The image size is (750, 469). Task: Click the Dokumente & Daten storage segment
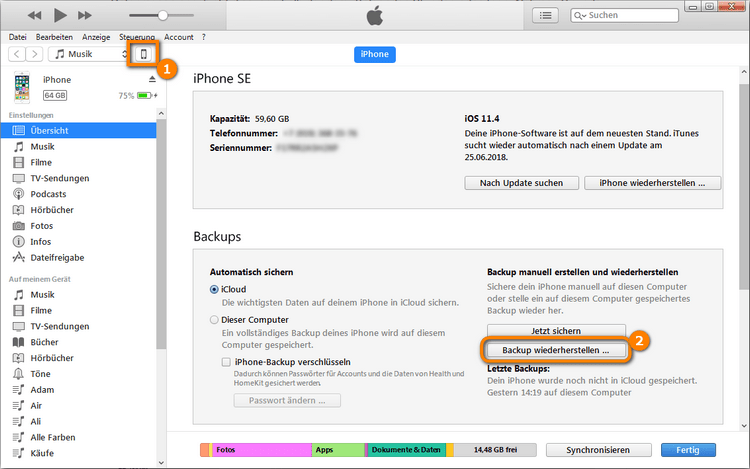point(406,450)
